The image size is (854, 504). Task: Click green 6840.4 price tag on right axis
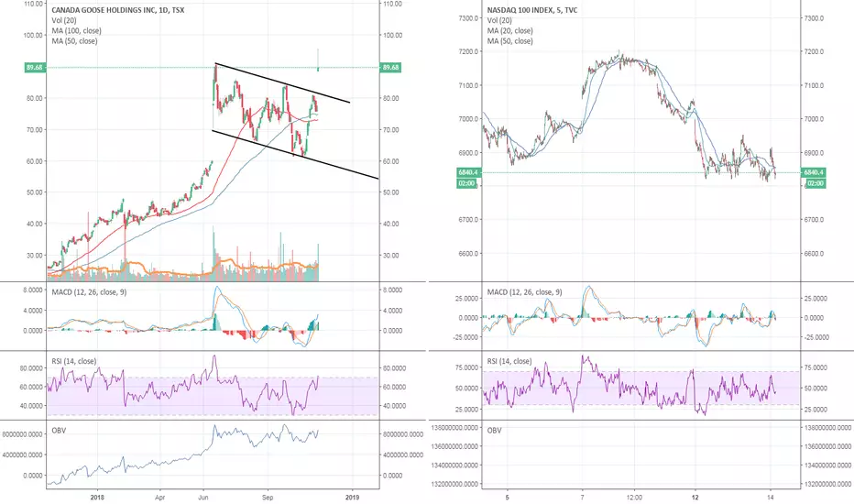pos(814,172)
